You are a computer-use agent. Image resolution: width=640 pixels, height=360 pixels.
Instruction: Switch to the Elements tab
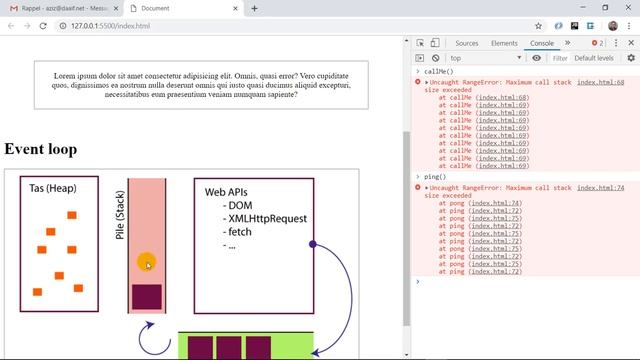(x=504, y=43)
